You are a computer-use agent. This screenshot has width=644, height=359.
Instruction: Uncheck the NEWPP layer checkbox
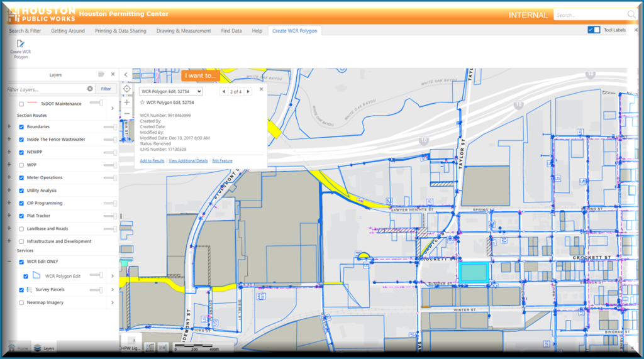[21, 152]
